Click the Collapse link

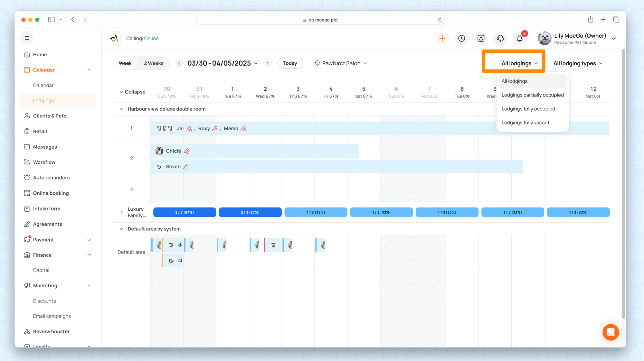(135, 92)
